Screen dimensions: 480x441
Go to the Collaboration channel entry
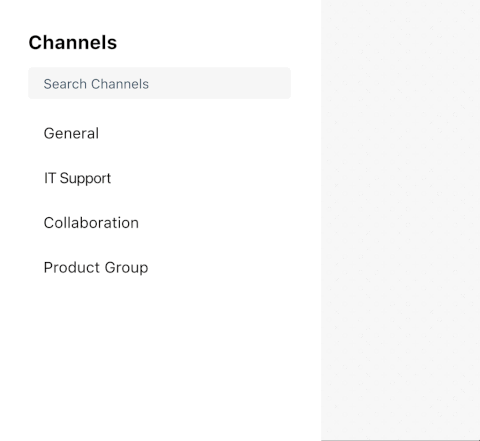(x=159, y=223)
